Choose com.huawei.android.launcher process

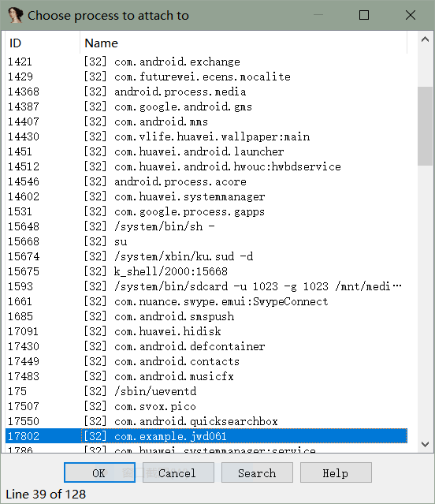(x=206, y=151)
